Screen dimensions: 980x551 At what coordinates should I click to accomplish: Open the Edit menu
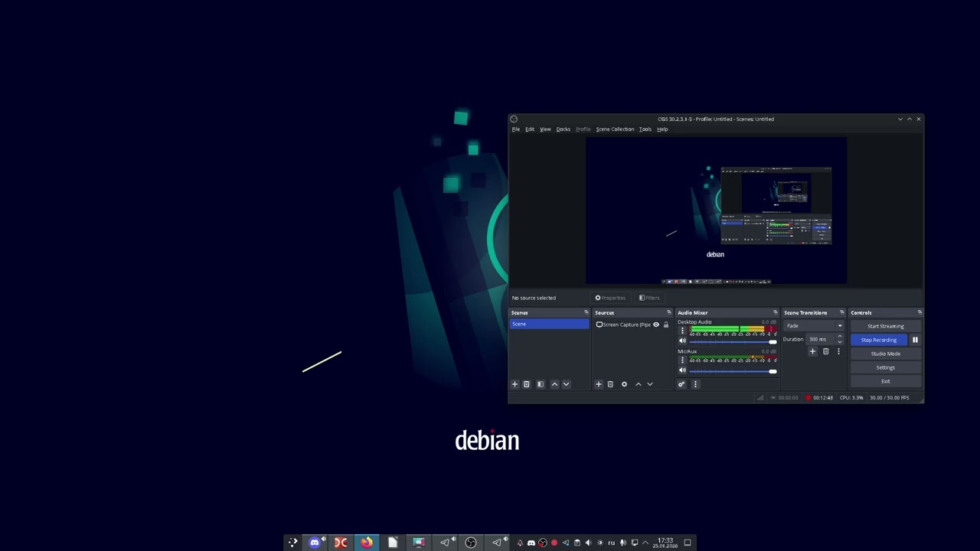point(530,129)
